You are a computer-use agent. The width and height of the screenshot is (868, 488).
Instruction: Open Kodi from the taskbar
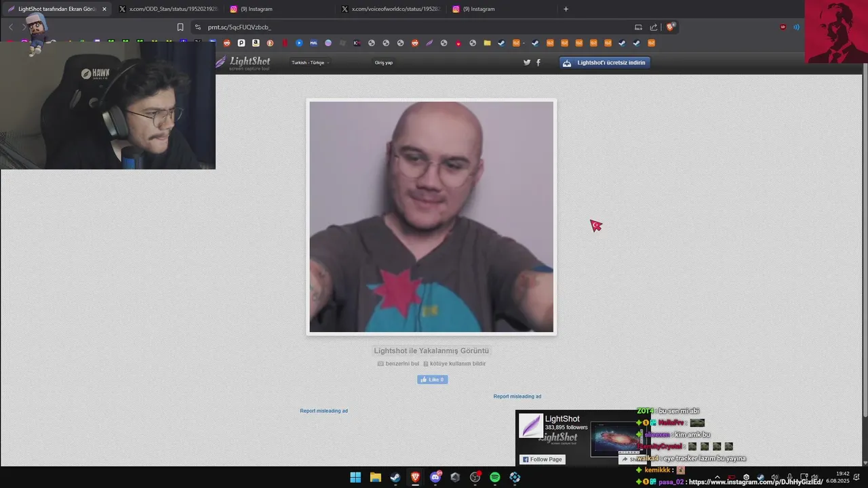(515, 477)
